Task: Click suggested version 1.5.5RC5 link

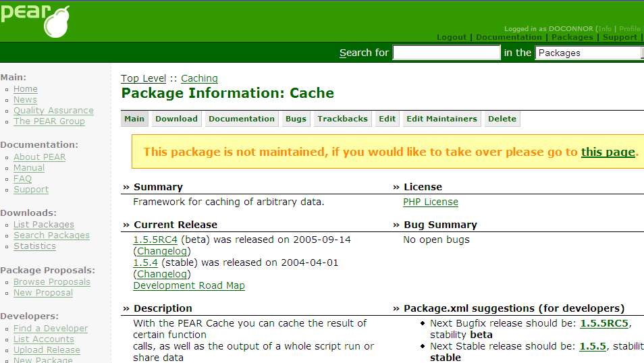Action: (x=604, y=324)
